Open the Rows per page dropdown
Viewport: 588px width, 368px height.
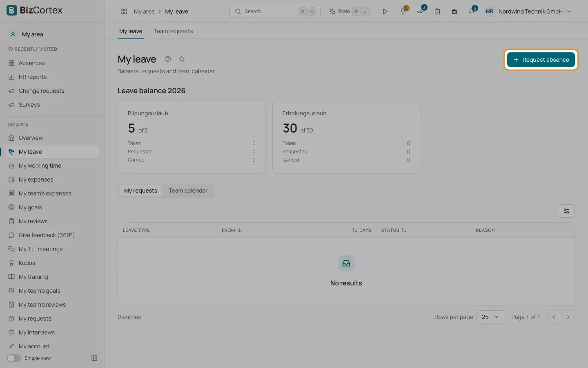[490, 317]
